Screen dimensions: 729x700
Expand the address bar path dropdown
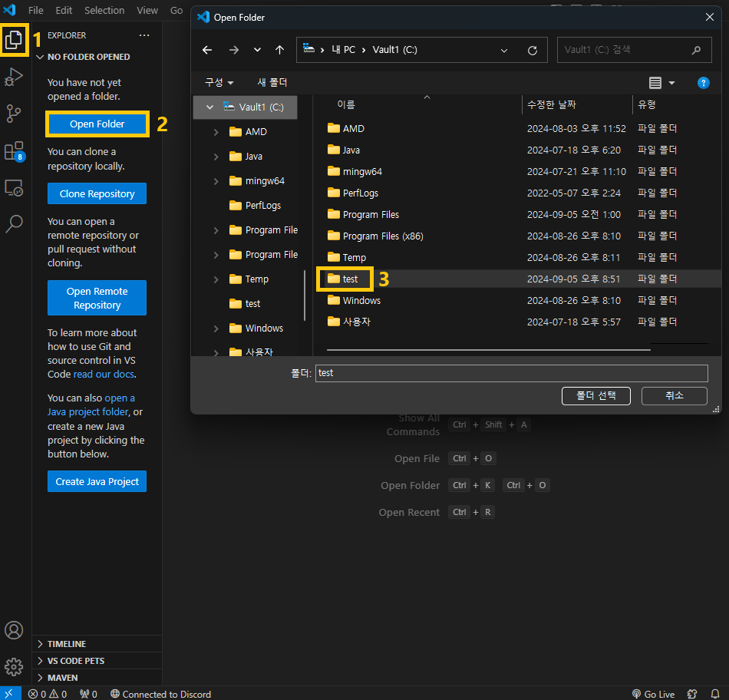pyautogui.click(x=504, y=50)
